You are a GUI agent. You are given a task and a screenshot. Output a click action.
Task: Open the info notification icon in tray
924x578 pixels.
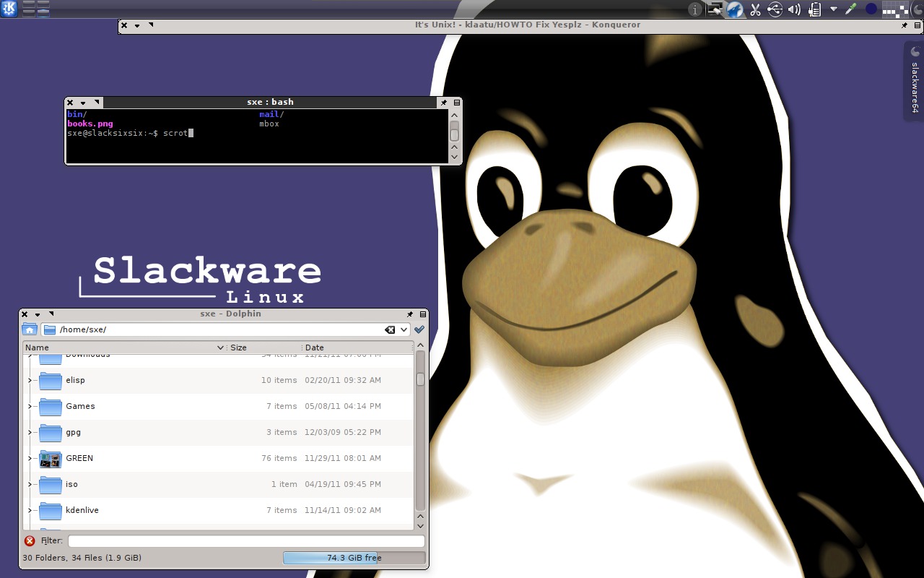pos(695,9)
